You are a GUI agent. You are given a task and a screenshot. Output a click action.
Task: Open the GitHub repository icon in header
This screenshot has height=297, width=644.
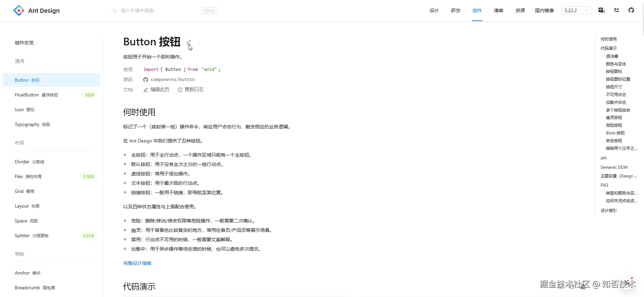click(x=631, y=10)
